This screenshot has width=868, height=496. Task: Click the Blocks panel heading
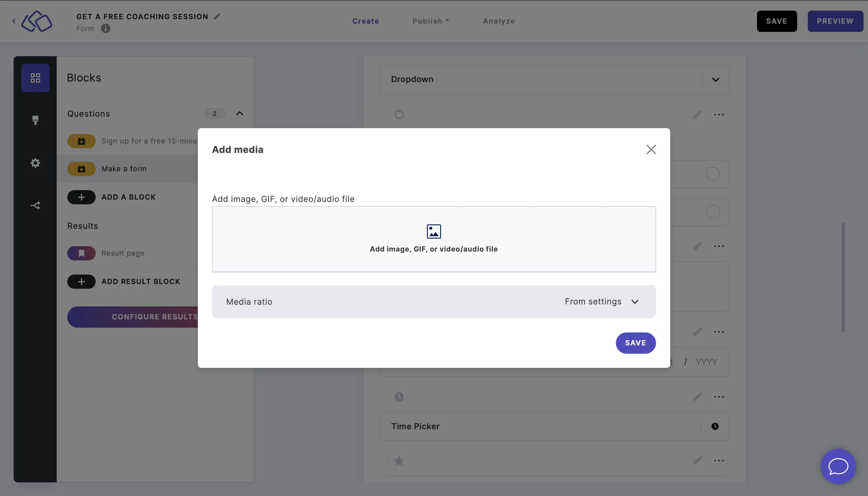84,78
